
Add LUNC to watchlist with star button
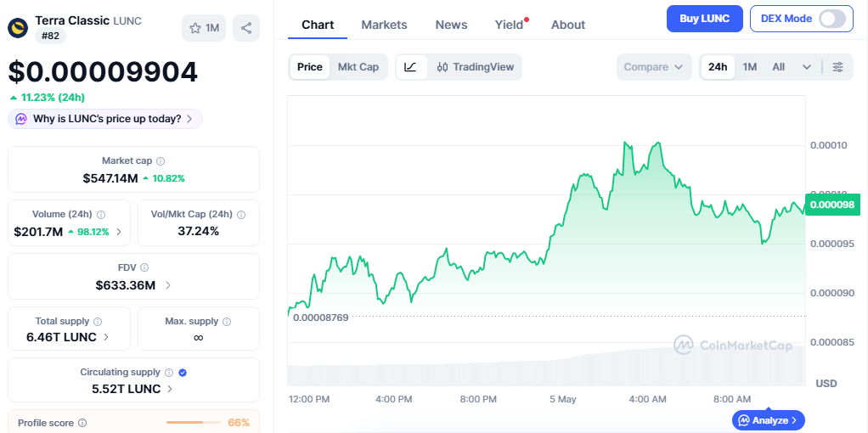tap(204, 28)
